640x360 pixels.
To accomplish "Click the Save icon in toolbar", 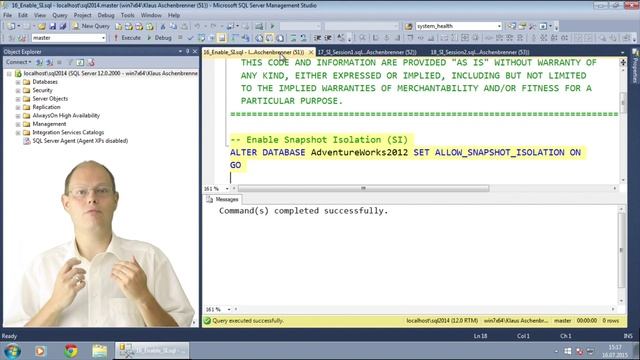I will tap(52, 26).
